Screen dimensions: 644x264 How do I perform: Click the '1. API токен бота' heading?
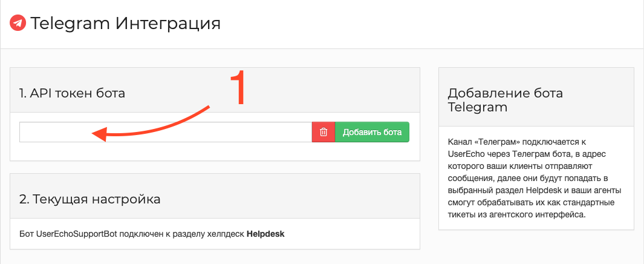(x=73, y=93)
